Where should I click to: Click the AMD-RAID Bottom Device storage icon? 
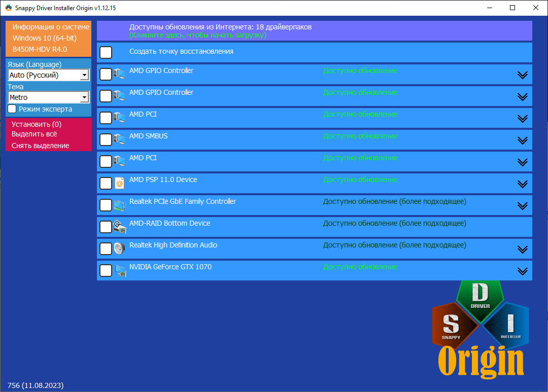click(119, 227)
